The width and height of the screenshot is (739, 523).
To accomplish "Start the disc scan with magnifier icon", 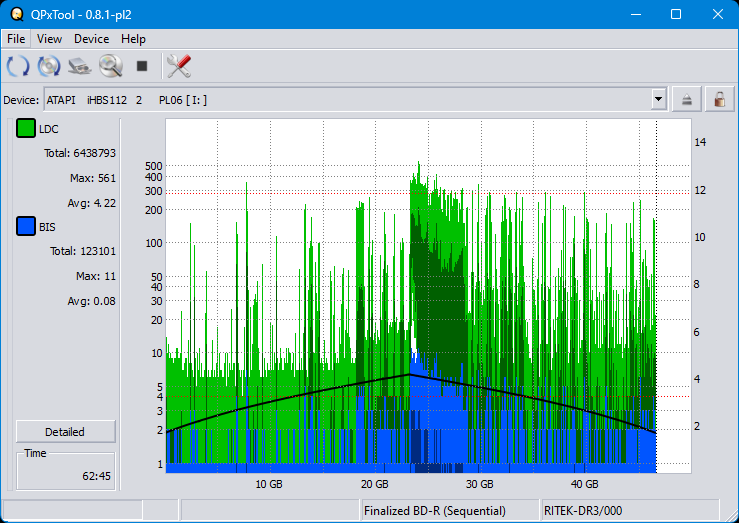I will coord(110,67).
